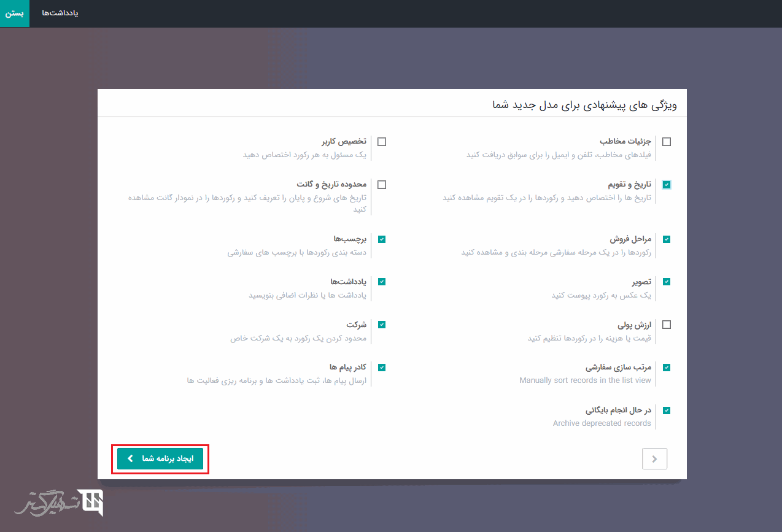Disable the برچسب‌ها checkbox
This screenshot has height=532, width=782.
coord(382,239)
